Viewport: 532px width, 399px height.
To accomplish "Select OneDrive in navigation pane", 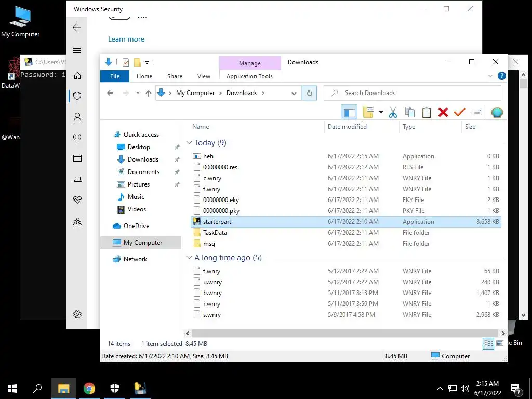I will pos(136,226).
